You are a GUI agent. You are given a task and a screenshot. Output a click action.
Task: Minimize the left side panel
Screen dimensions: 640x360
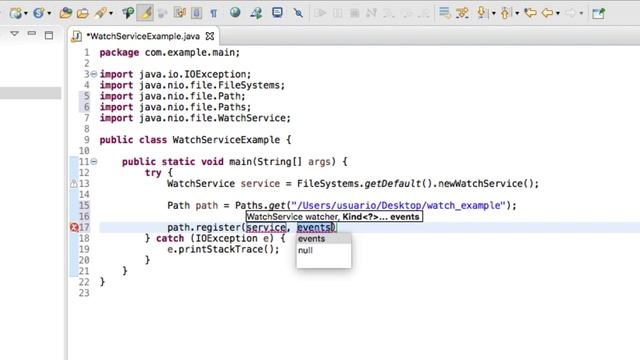(x=31, y=33)
